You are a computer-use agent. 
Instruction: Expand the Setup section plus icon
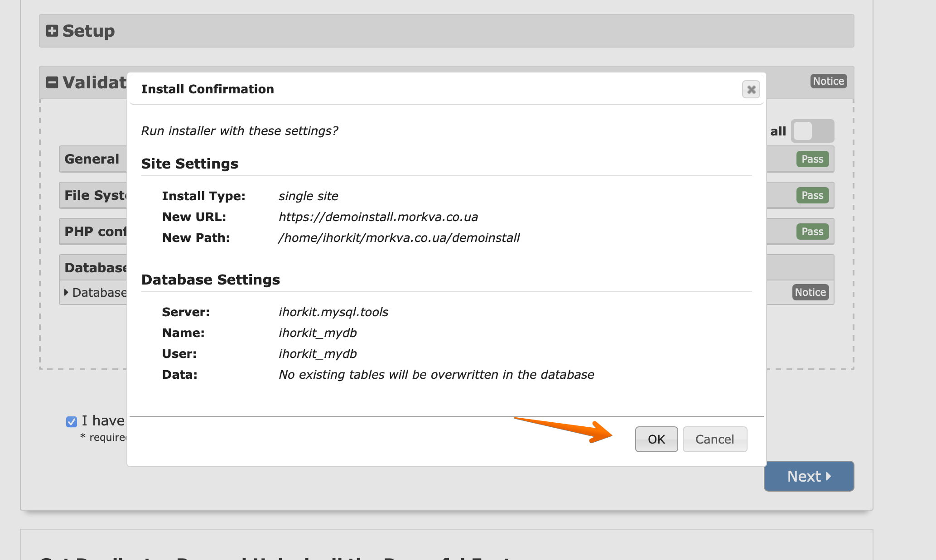click(52, 31)
